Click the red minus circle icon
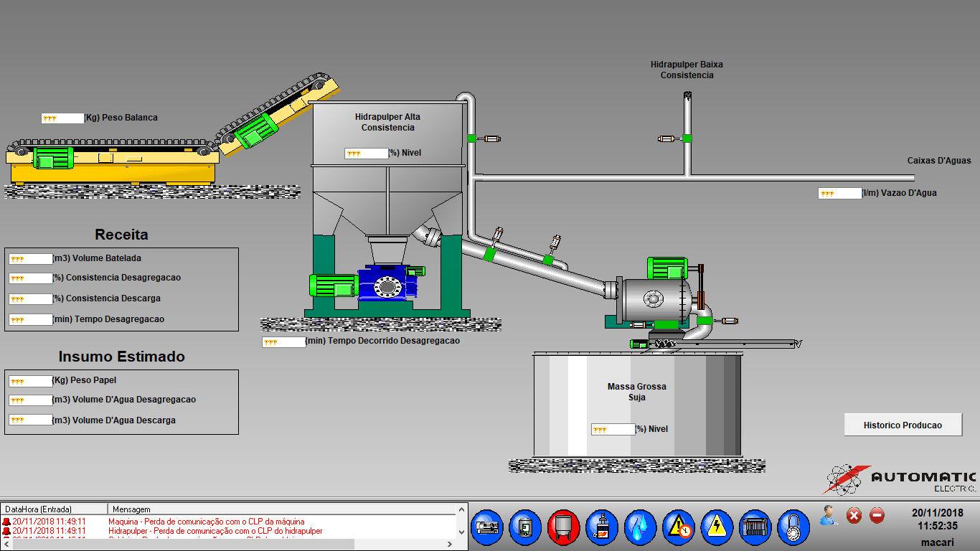Screen dimensions: 980x551 coord(877,515)
